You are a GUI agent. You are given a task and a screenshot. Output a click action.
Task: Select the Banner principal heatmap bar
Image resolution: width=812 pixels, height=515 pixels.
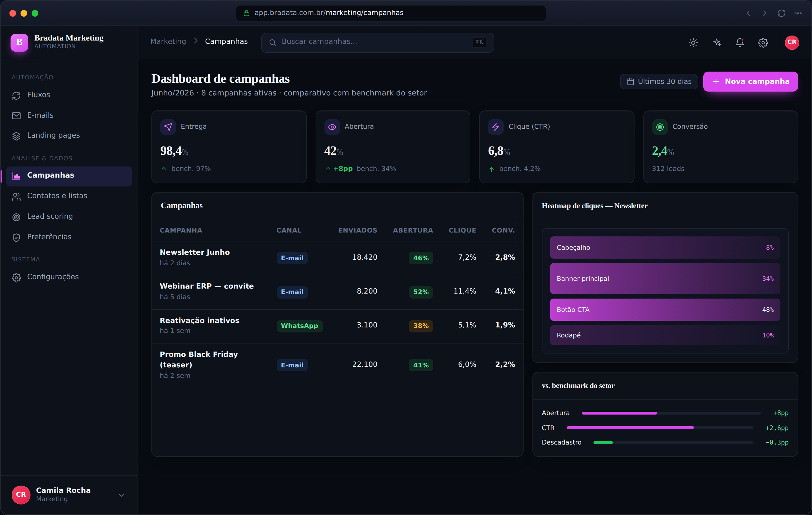[665, 278]
